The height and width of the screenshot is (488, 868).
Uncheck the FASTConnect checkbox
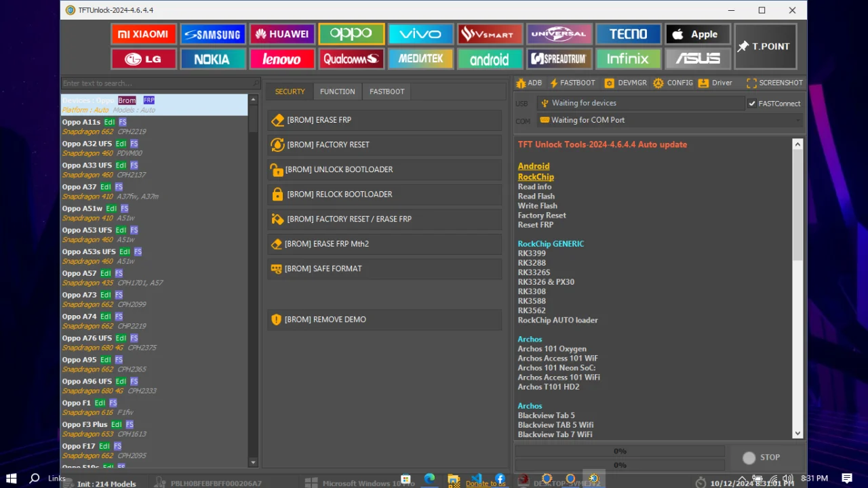coord(752,104)
